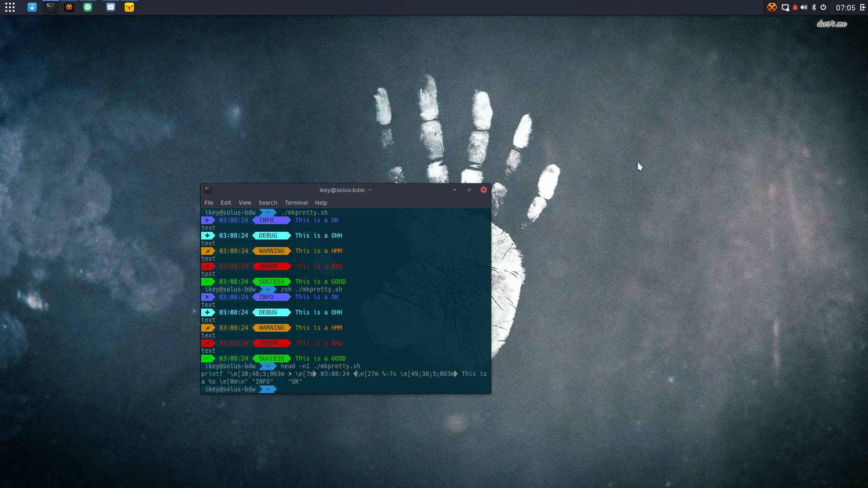
Task: Click the '"INFO"' argument in the printf output
Action: [x=263, y=382]
